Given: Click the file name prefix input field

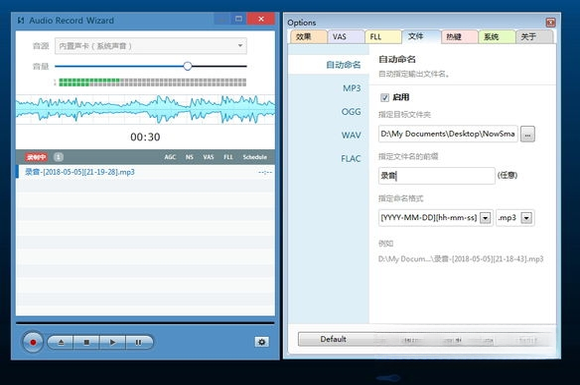Looking at the screenshot, I should (x=436, y=176).
